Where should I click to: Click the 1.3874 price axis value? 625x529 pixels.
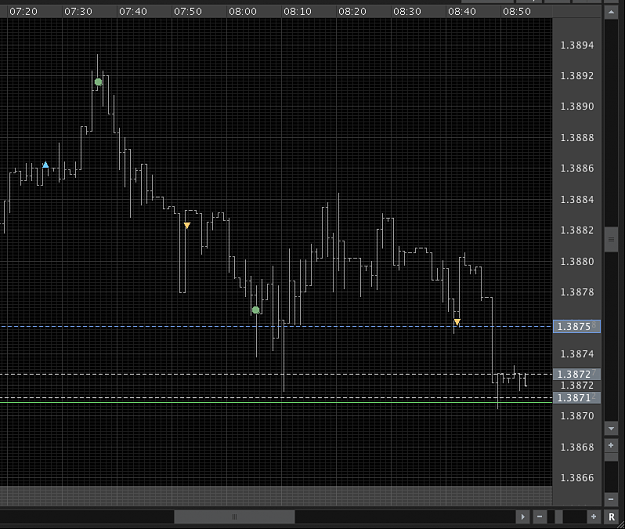point(577,354)
